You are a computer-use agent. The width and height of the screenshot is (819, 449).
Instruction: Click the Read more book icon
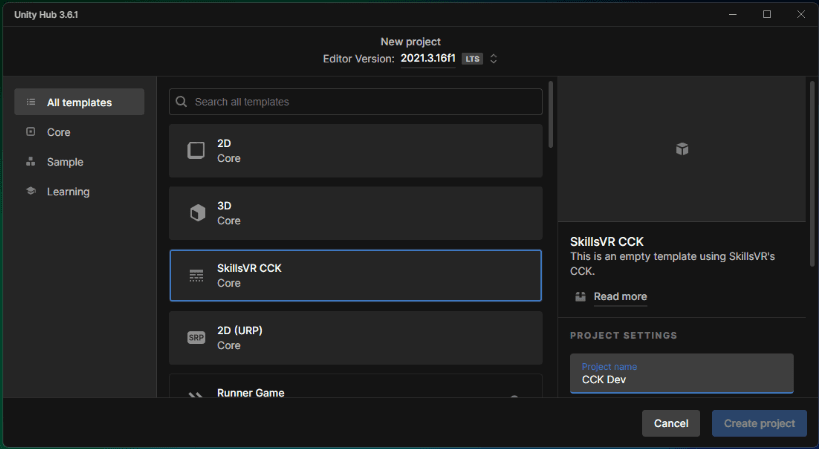[580, 297]
